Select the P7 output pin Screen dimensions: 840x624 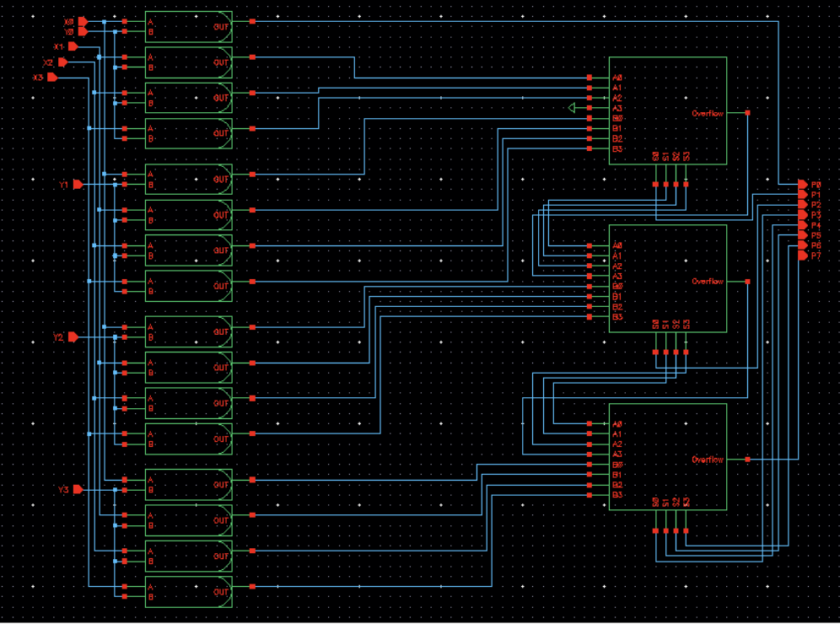pos(802,256)
